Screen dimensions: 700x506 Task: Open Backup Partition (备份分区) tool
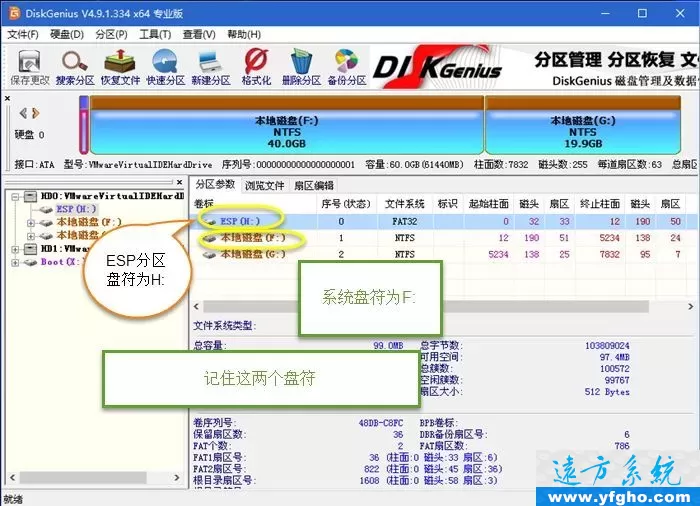point(347,67)
